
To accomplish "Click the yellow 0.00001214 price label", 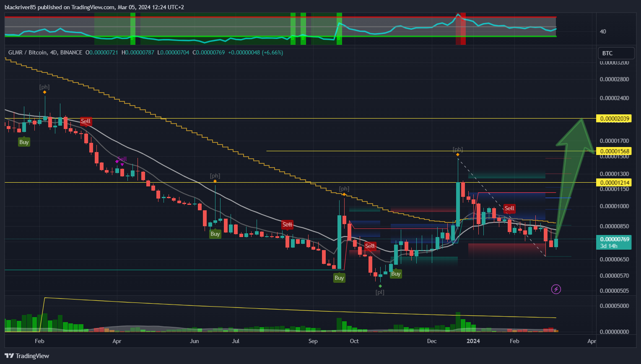I will (x=615, y=183).
